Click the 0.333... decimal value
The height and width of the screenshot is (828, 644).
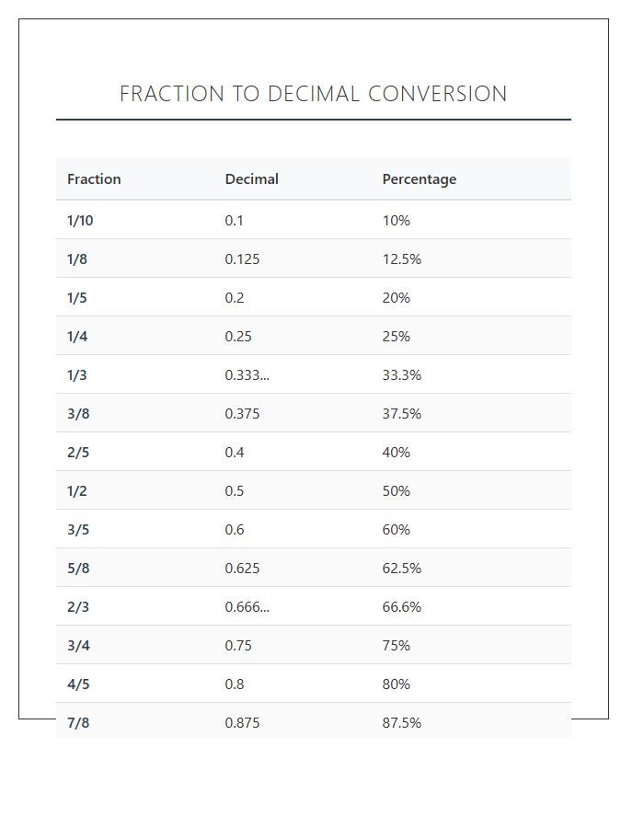click(247, 374)
